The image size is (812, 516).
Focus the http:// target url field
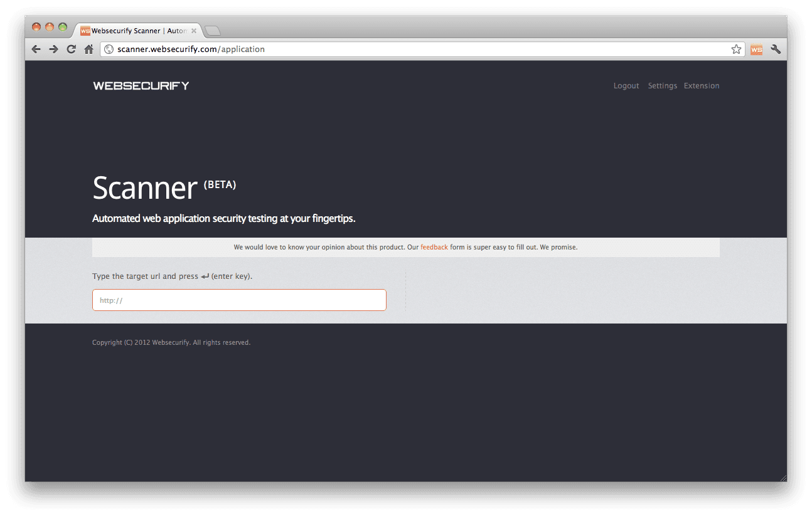239,300
